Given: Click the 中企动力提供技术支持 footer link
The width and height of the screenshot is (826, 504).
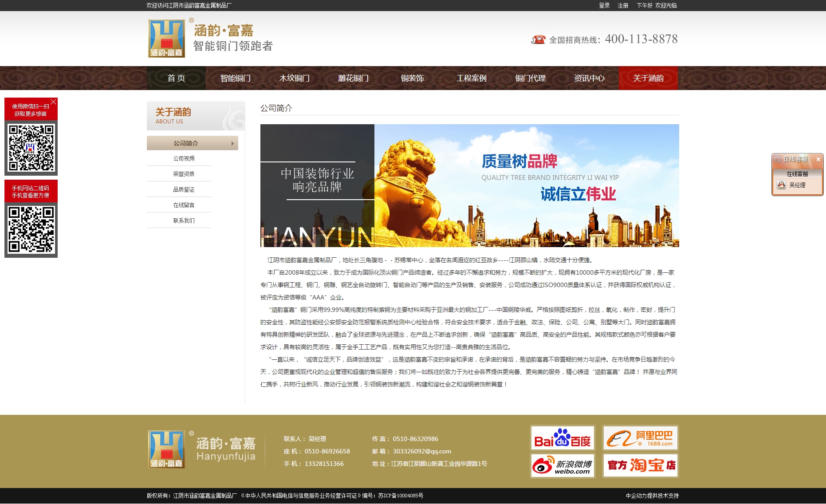Looking at the screenshot, I should tap(652, 496).
